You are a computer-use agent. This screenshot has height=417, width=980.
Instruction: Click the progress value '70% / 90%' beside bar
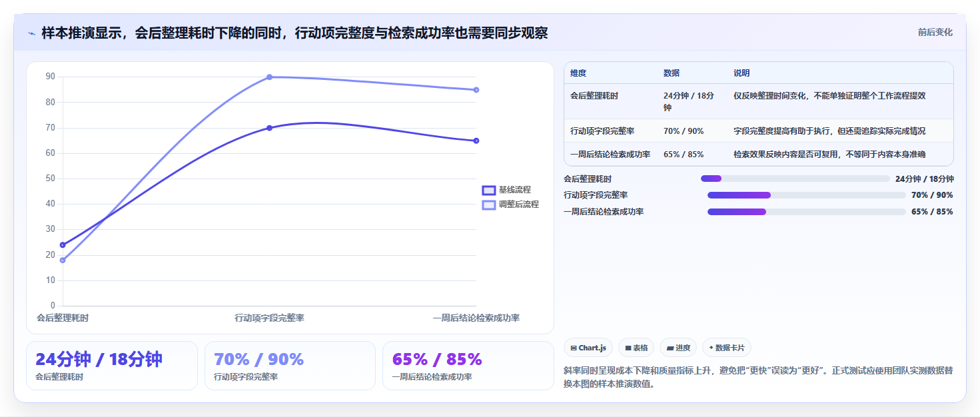pos(932,195)
